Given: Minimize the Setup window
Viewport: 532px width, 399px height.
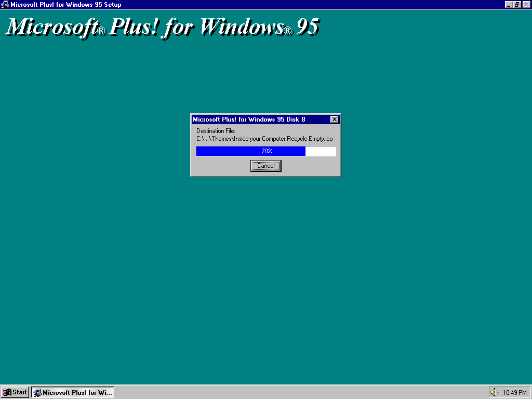Looking at the screenshot, I should tap(509, 4).
